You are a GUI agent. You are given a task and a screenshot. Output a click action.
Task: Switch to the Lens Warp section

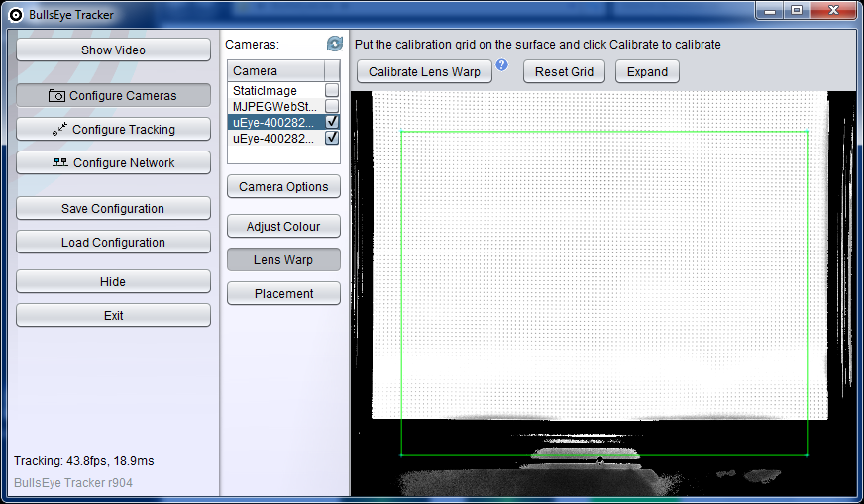283,260
